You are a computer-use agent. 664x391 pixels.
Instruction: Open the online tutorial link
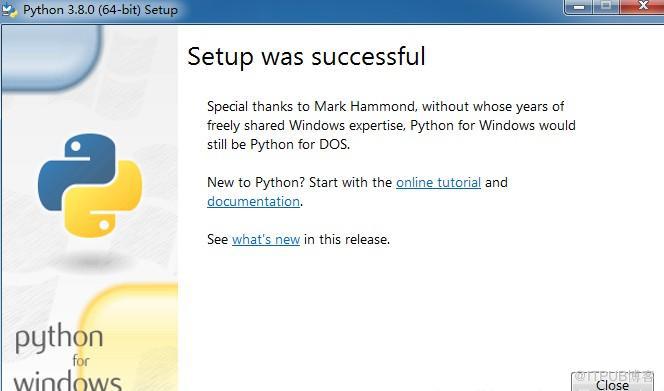click(x=438, y=183)
